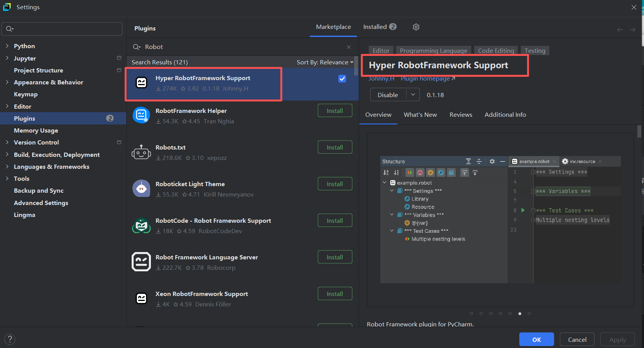The width and height of the screenshot is (644, 348).
Task: Expand Appearance & Behavior node
Action: coord(7,82)
